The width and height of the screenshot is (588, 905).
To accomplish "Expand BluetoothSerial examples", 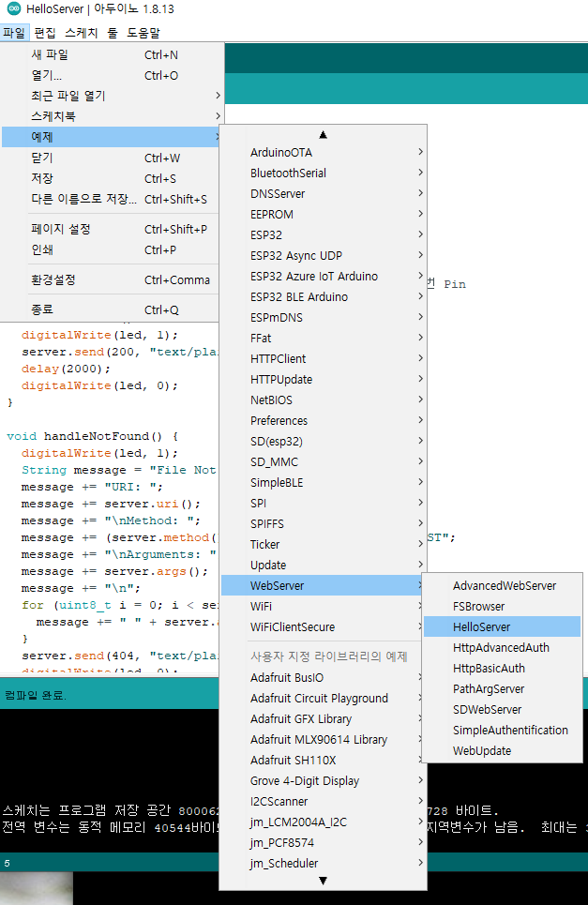I will pos(324,173).
